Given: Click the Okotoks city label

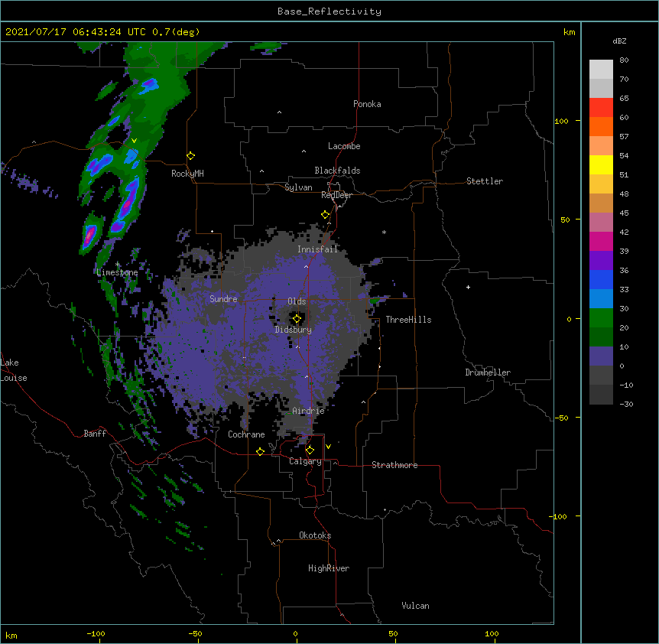Looking at the screenshot, I should (315, 535).
